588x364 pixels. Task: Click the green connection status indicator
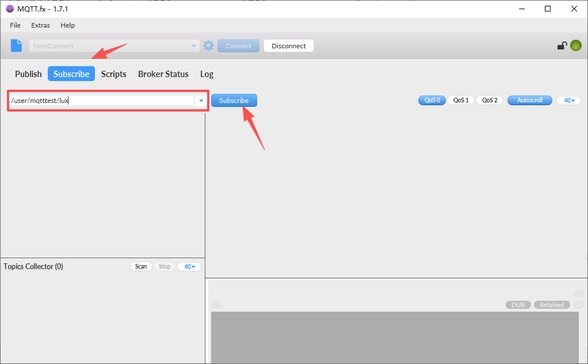pyautogui.click(x=575, y=46)
